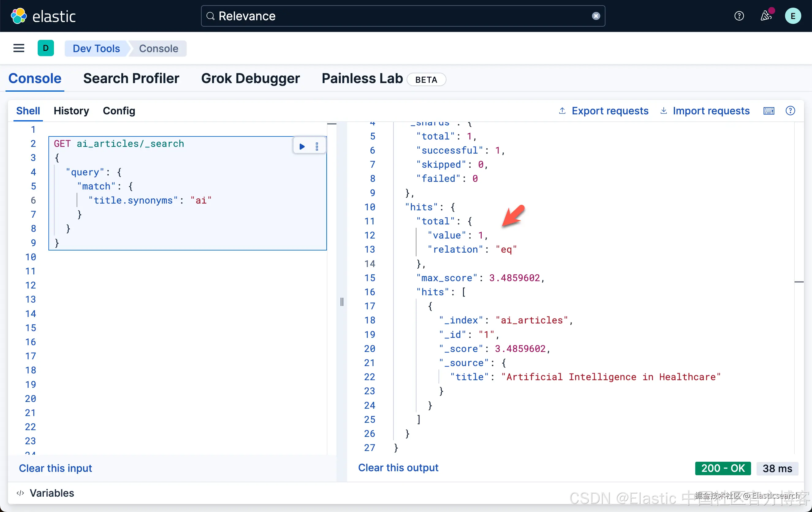
Task: Click Export requests
Action: [604, 111]
